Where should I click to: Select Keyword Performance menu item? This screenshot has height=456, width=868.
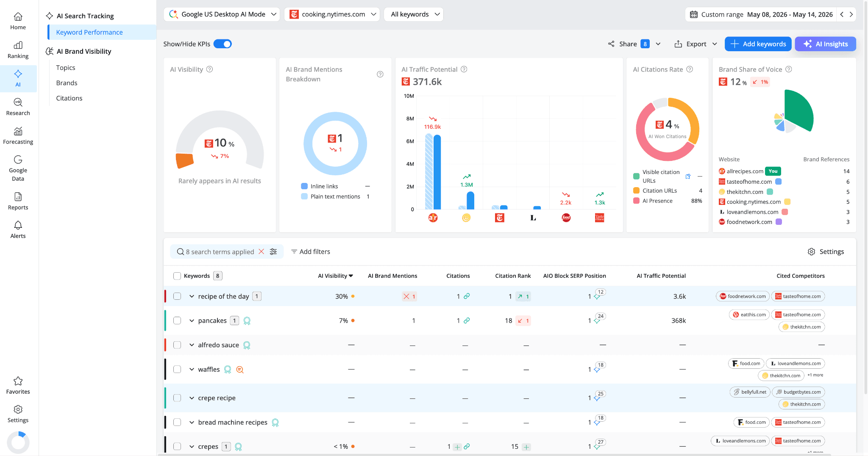pyautogui.click(x=102, y=32)
